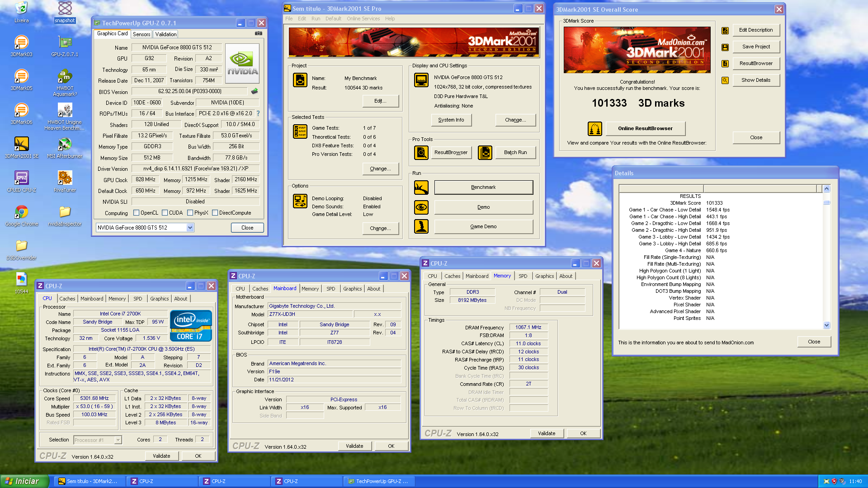
Task: Launch the 3DMark06 desktop shortcut
Action: point(21,114)
